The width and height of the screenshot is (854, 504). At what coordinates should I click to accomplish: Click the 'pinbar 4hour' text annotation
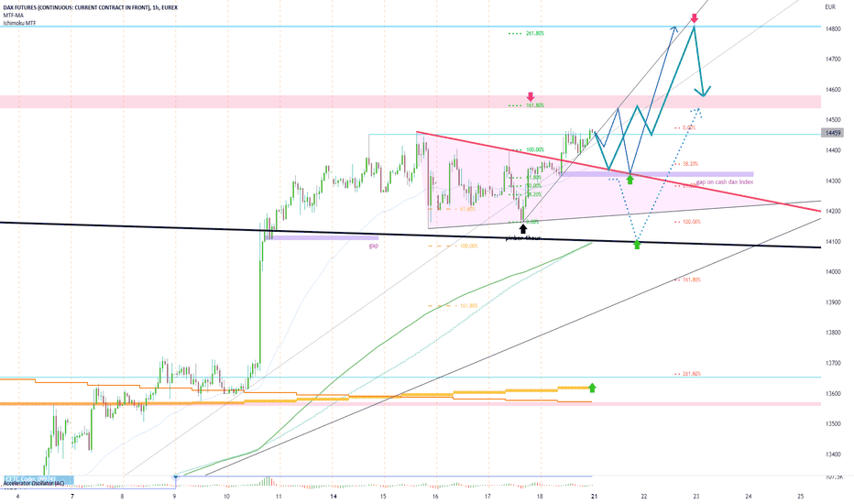(x=523, y=237)
